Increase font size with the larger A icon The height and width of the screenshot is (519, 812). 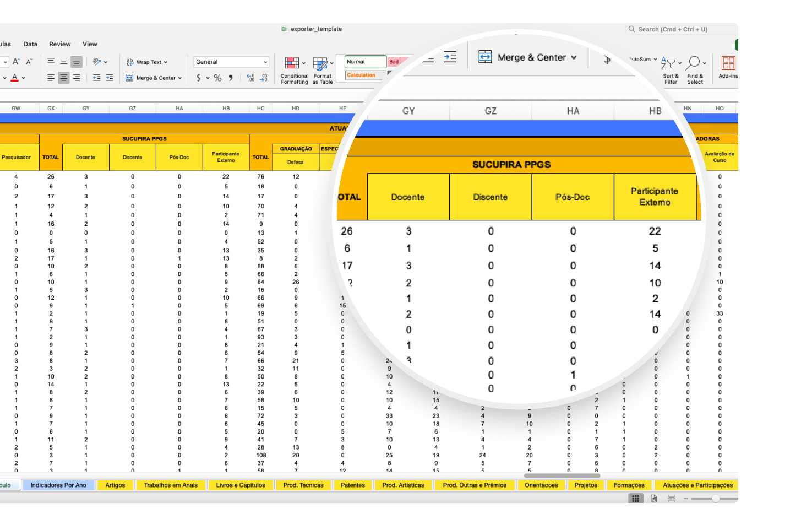pyautogui.click(x=16, y=62)
